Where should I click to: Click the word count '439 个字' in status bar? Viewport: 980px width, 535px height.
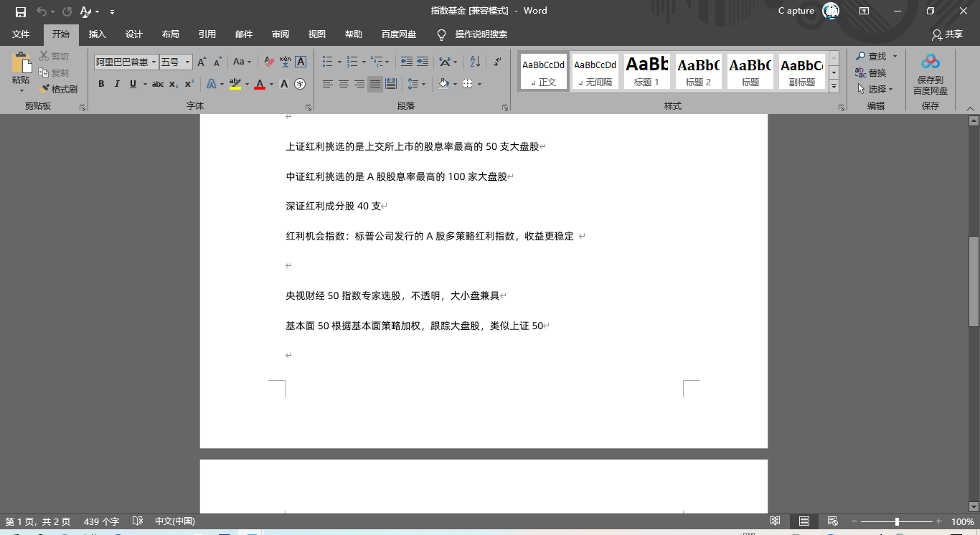101,521
